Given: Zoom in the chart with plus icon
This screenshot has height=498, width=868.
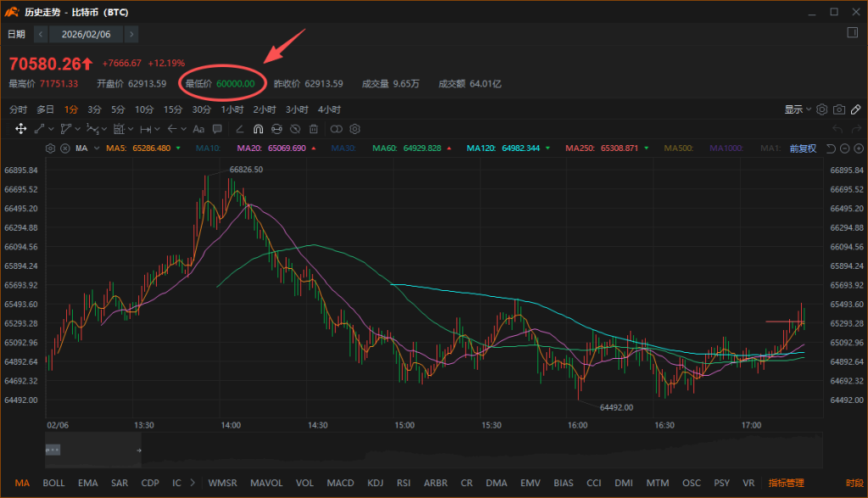Looking at the screenshot, I should (x=858, y=148).
